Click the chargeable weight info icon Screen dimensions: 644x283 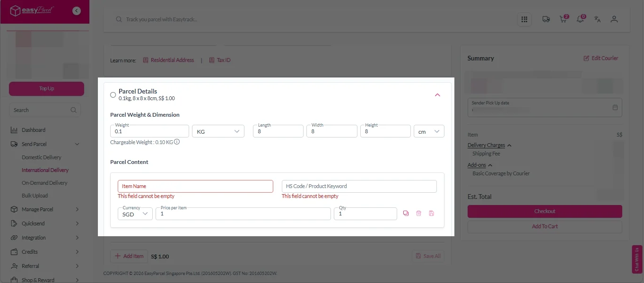tap(177, 142)
